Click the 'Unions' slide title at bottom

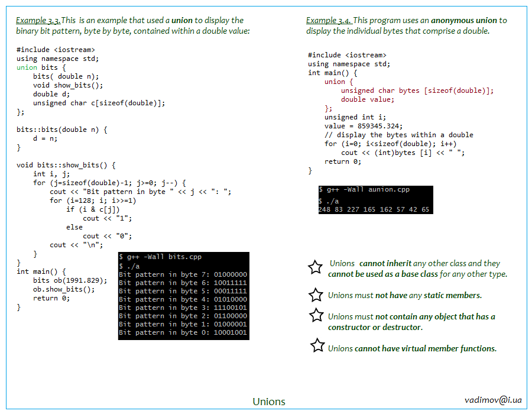(x=269, y=402)
